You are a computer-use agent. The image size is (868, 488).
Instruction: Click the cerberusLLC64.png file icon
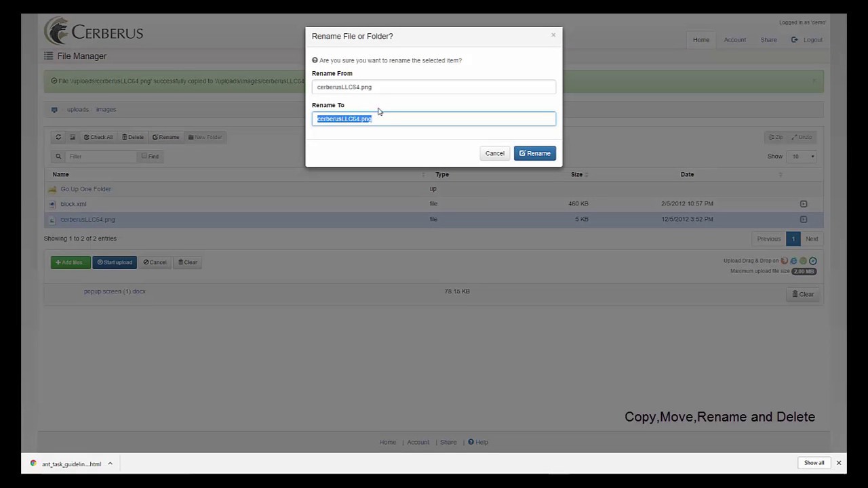(52, 220)
